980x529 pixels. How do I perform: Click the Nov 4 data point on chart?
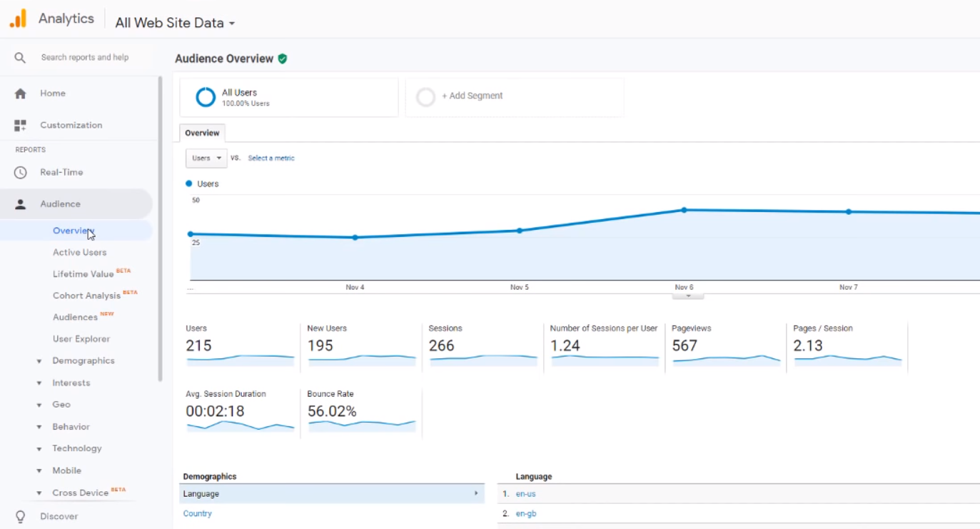coord(355,237)
